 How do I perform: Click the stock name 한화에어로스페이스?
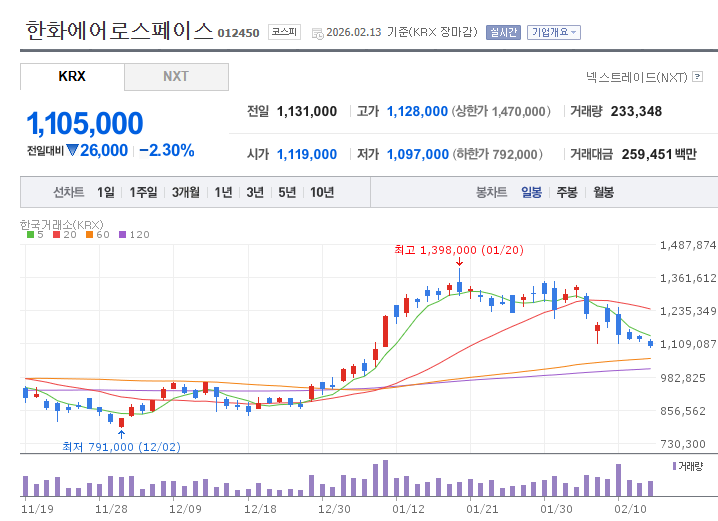click(x=120, y=31)
